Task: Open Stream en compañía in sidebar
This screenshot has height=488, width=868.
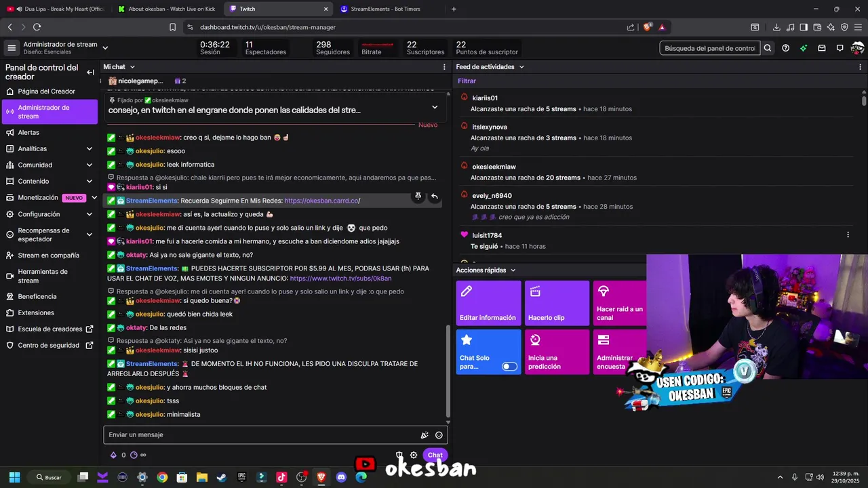Action: [x=49, y=256]
